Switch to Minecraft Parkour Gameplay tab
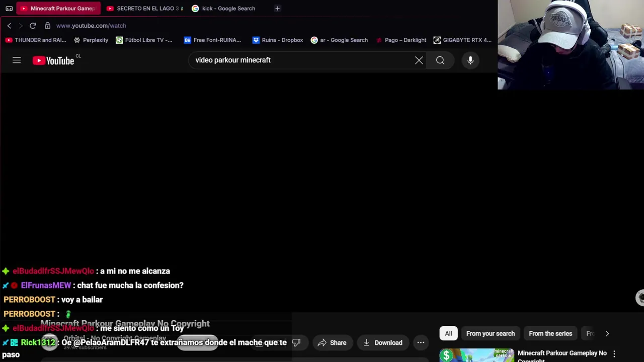The width and height of the screenshot is (644, 362). 58,9
